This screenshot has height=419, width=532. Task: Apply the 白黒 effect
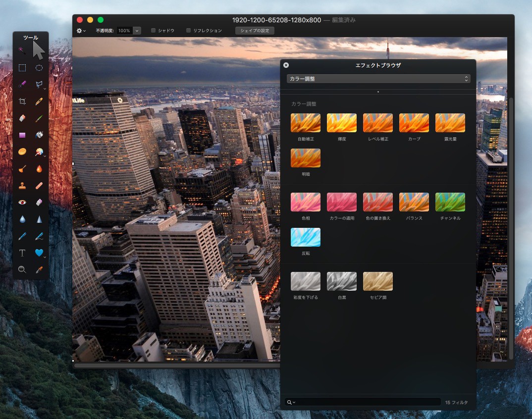342,281
